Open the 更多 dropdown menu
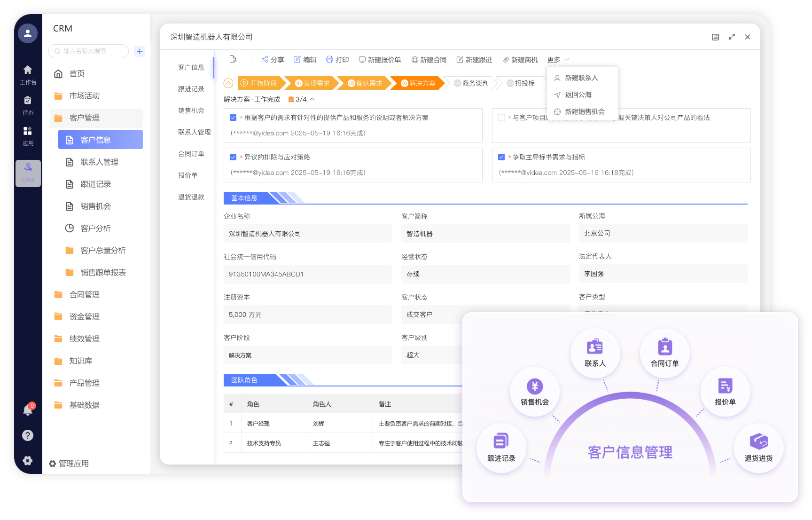 point(557,59)
